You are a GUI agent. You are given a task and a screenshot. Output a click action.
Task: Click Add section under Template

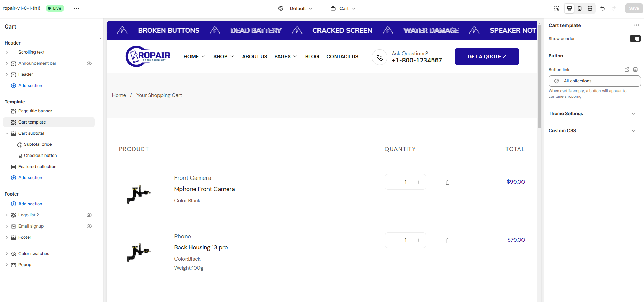click(x=30, y=178)
